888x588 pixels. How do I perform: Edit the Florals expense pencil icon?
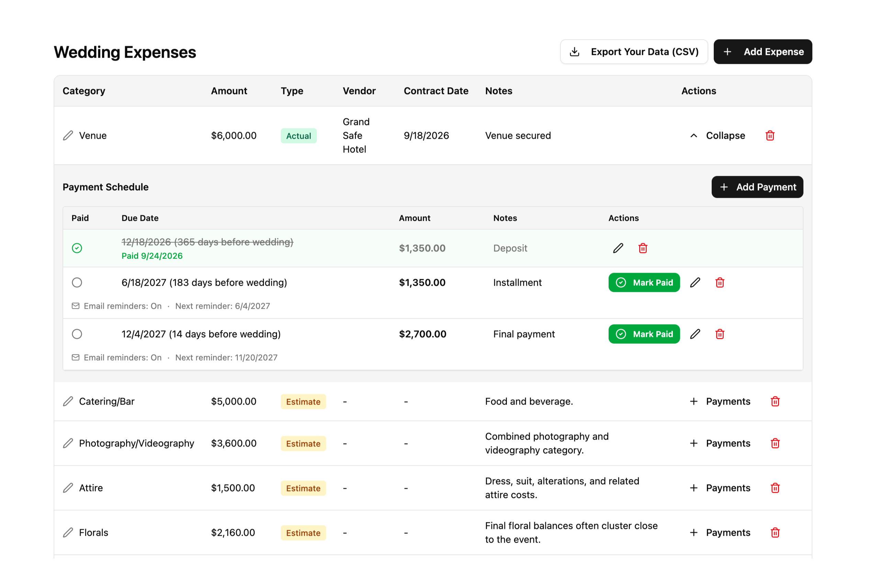click(68, 533)
